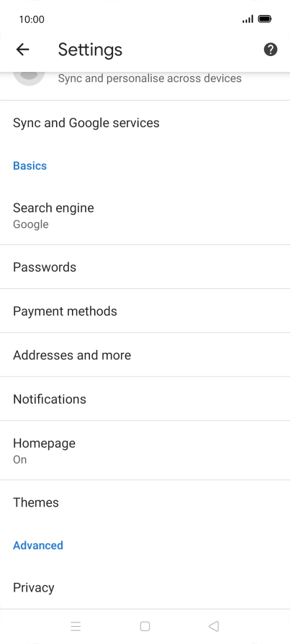
Task: Tap 'Sync and personalise across devices' text
Action: [x=150, y=78]
